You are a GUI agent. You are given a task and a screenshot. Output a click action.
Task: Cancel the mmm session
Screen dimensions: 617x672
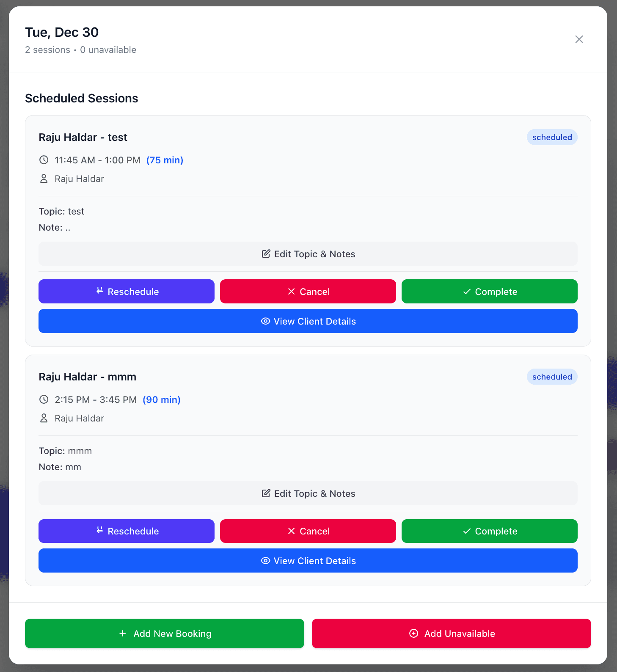click(x=308, y=531)
